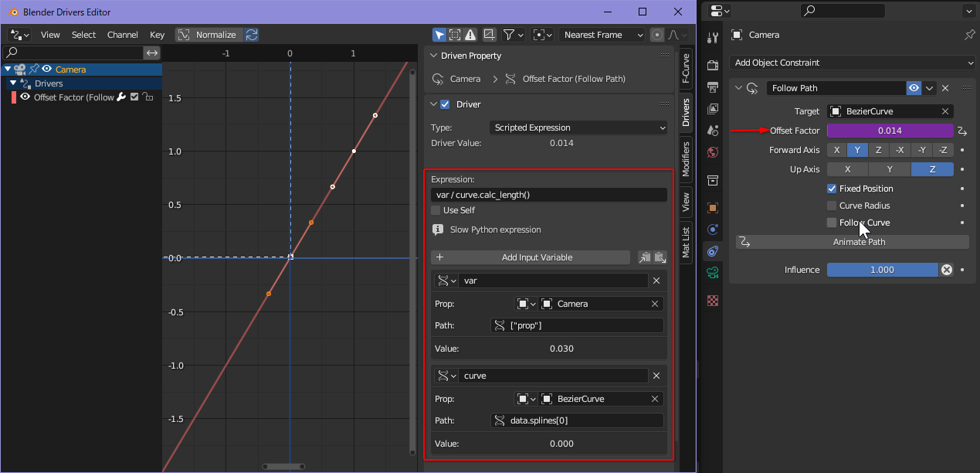Open the pivot point dropdown in header
980x473 pixels.
point(544,35)
